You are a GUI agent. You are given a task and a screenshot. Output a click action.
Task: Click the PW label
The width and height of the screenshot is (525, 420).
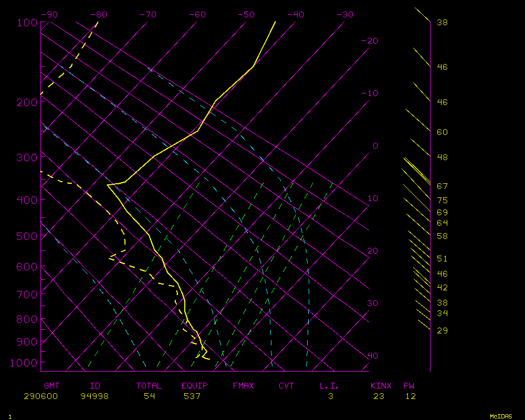[x=408, y=386]
